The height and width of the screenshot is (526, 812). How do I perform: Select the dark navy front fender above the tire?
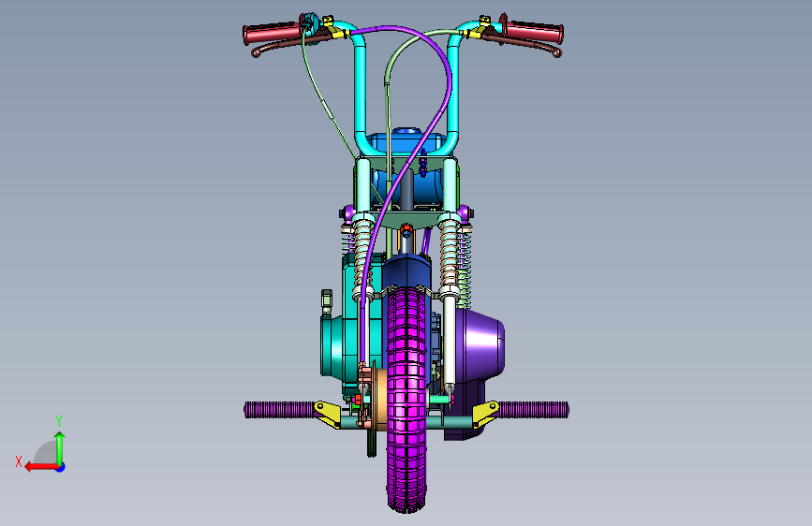[406, 271]
